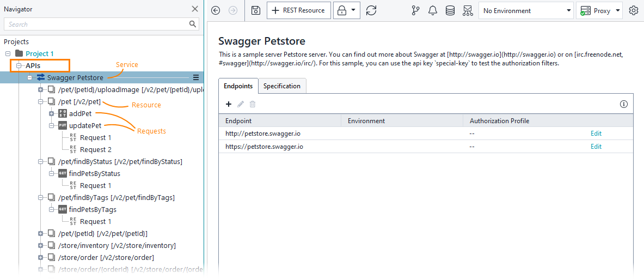644x279 pixels.
Task: Edit selected endpoint with pencil icon
Action: point(241,105)
